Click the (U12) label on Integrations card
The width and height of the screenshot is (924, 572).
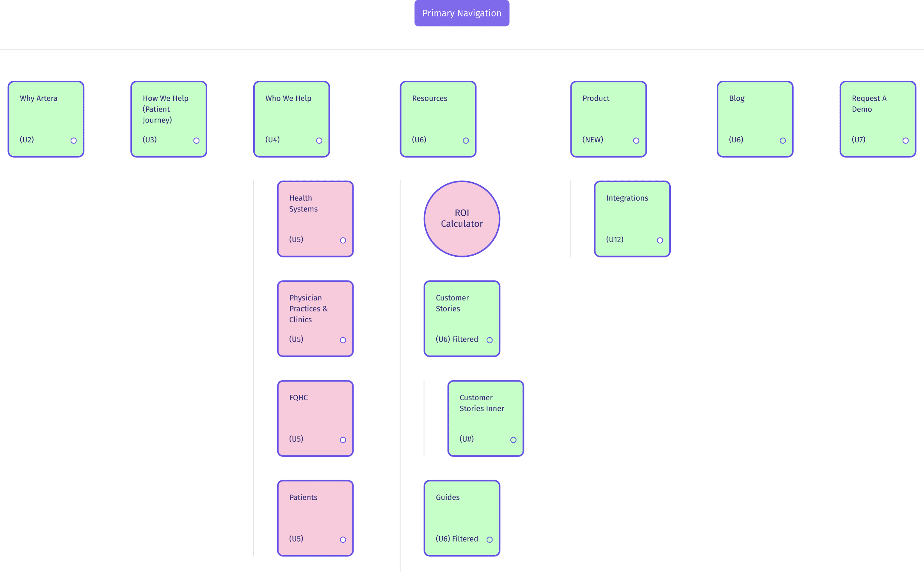point(615,240)
